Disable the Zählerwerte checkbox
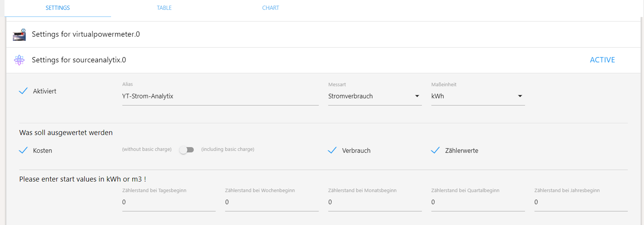 tap(435, 150)
